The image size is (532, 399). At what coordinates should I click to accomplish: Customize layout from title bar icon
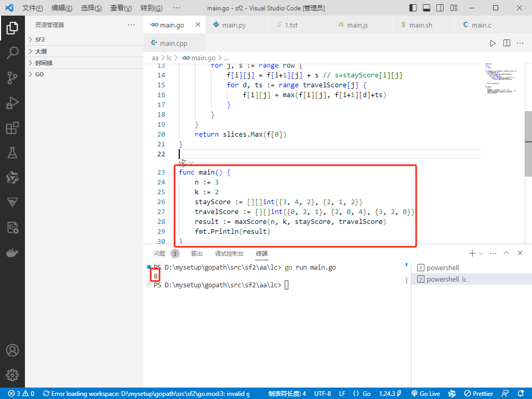tap(454, 8)
